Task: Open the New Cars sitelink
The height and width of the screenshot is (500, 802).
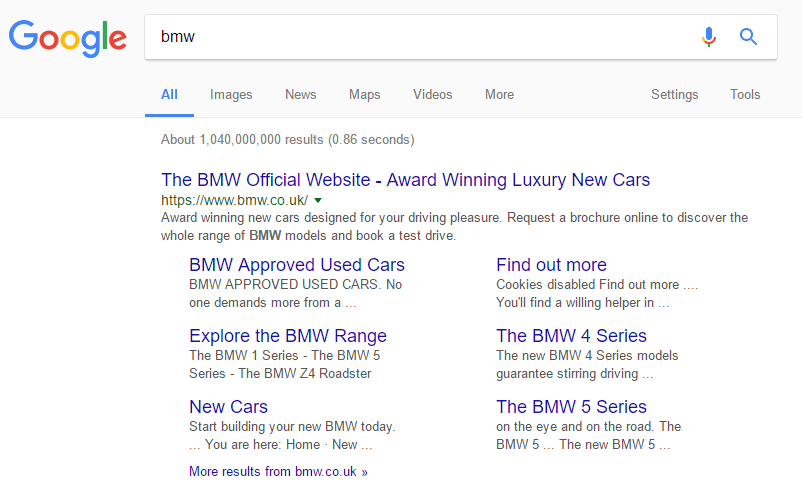Action: click(228, 407)
